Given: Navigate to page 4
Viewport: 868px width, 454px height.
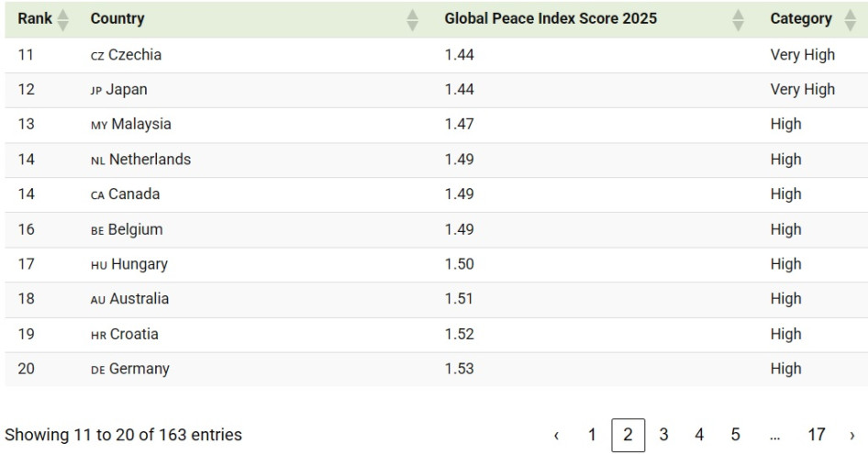Looking at the screenshot, I should 699,435.
